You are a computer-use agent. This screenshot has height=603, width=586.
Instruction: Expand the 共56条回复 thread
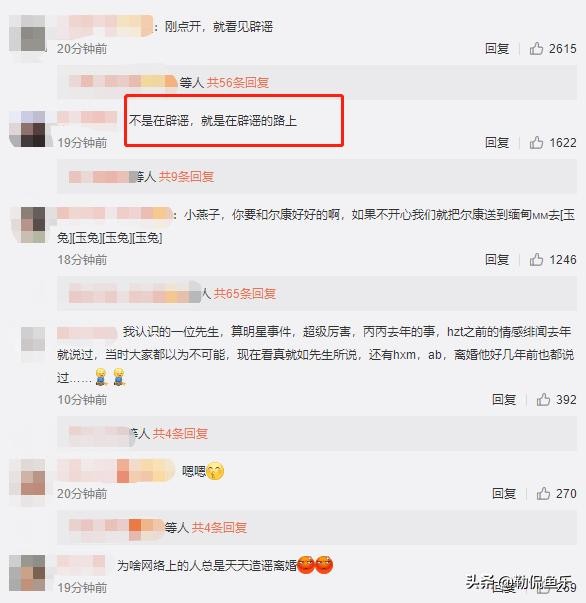238,82
